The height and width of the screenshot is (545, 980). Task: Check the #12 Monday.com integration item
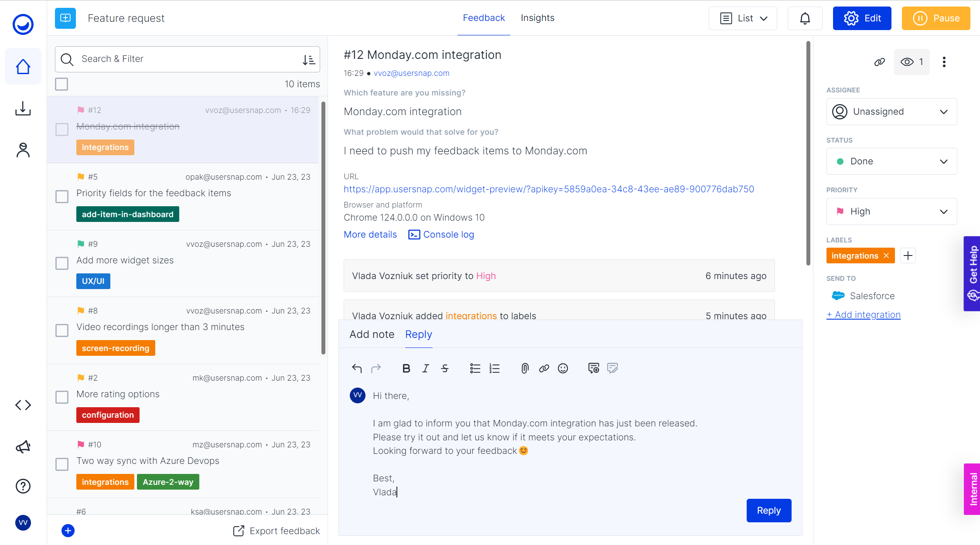coord(62,129)
